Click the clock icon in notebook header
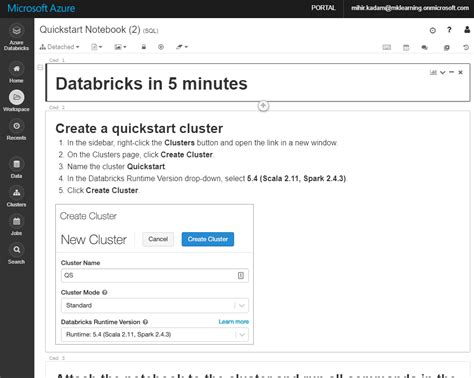Screen dimensions: 474x378 coord(433,30)
